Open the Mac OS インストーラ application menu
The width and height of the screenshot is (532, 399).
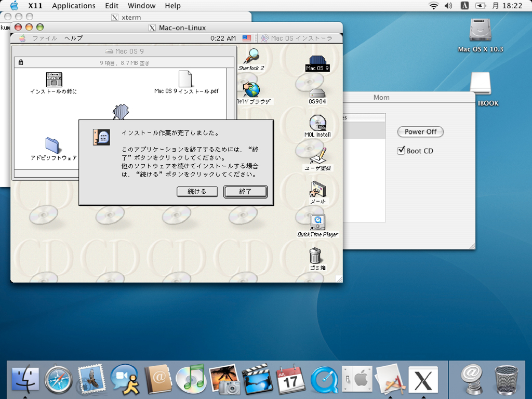coord(297,38)
